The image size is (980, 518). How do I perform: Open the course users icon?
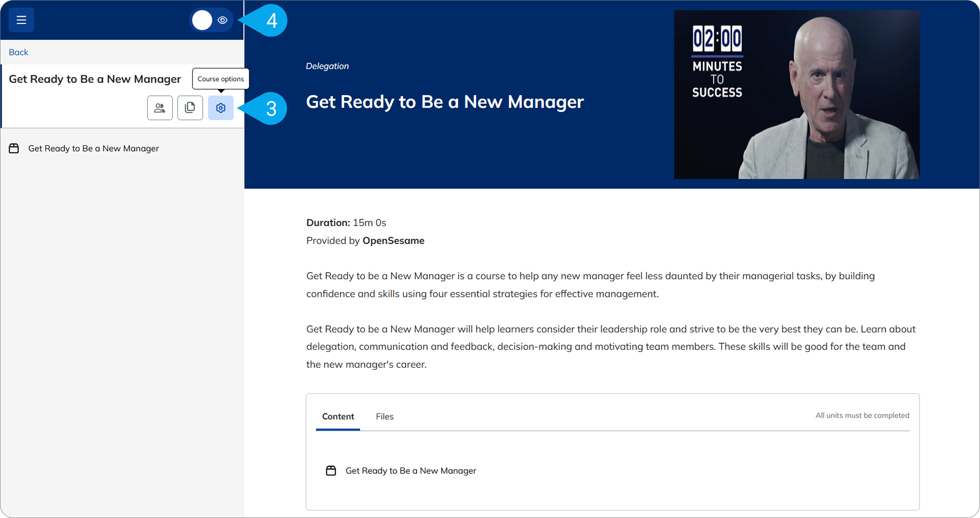[x=160, y=108]
